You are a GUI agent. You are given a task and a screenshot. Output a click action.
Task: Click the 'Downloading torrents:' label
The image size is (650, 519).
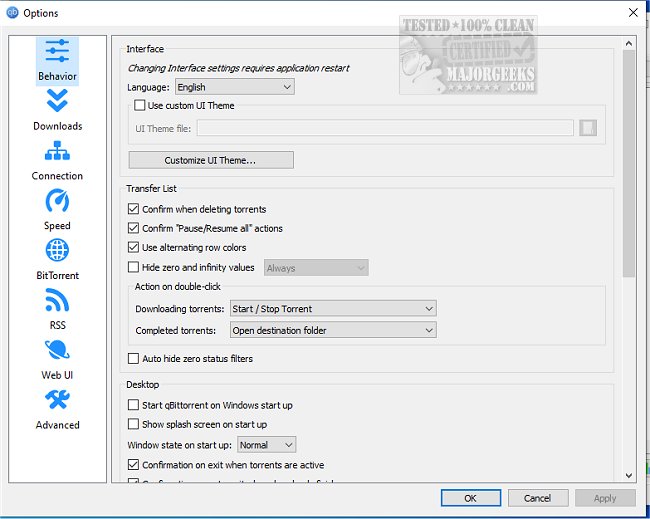[179, 309]
